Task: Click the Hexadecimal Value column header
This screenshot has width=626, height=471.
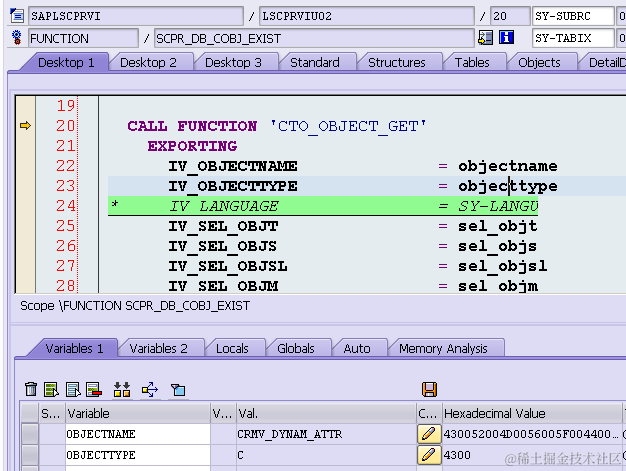Action: point(532,413)
